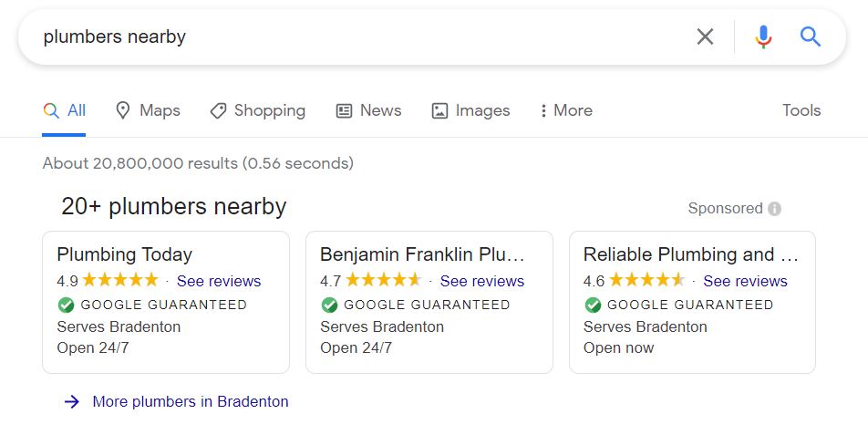Viewport: 868px width, 435px height.
Task: Open the Plumbing Today listing title
Action: pos(125,254)
